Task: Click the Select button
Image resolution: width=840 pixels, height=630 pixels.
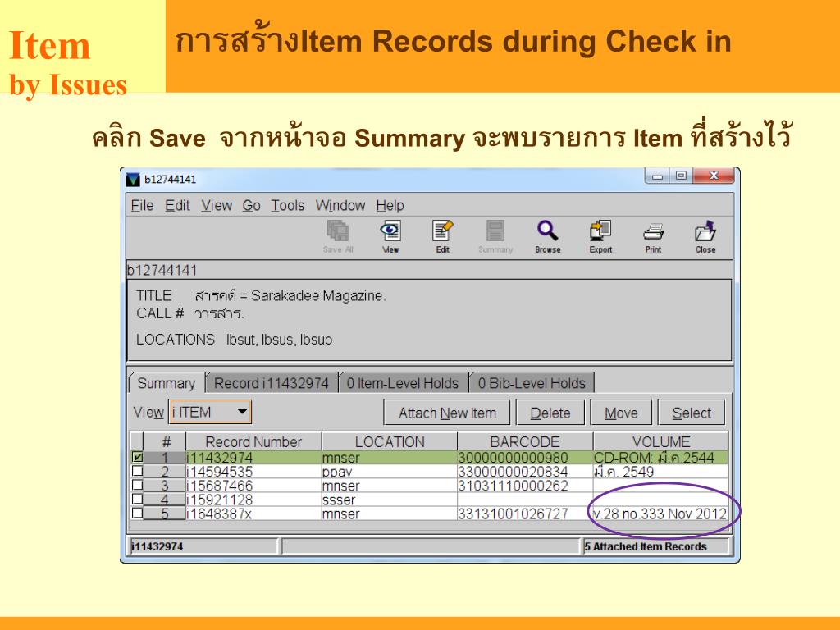Action: point(692,413)
